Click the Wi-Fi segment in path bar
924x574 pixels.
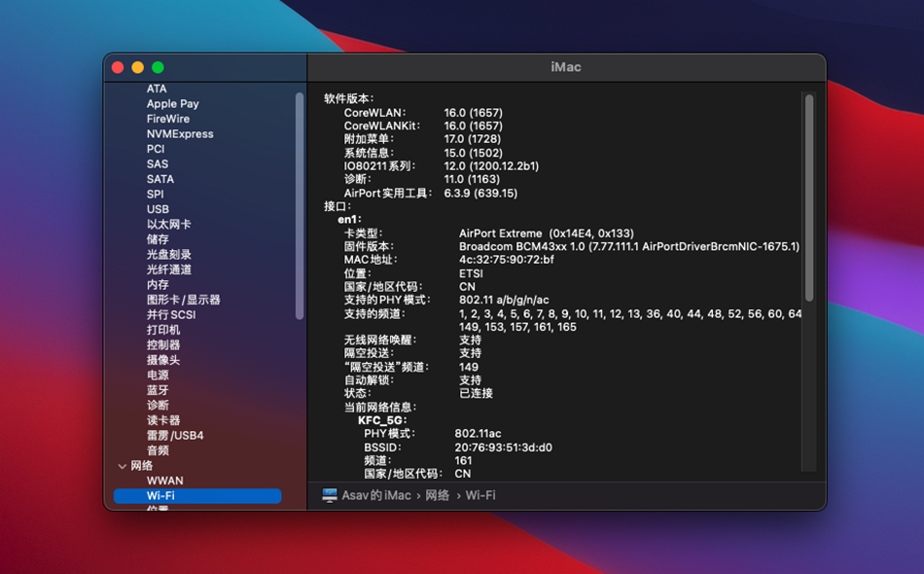coord(480,495)
